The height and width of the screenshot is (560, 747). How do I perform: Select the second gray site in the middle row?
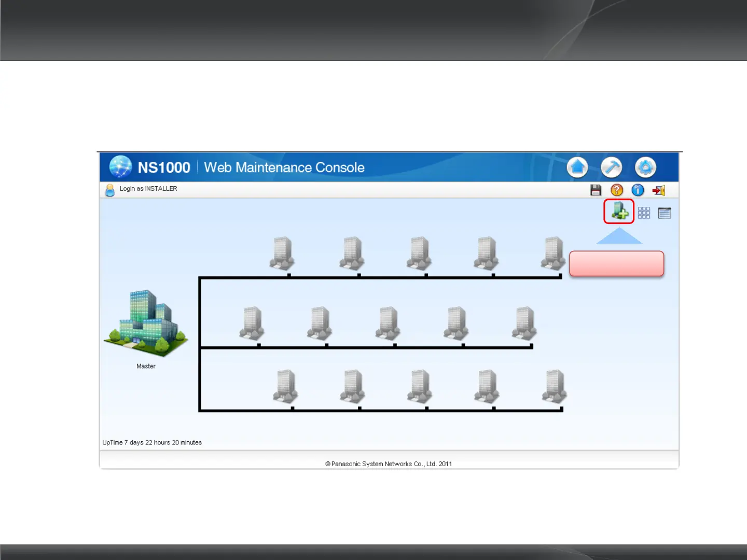coord(320,324)
